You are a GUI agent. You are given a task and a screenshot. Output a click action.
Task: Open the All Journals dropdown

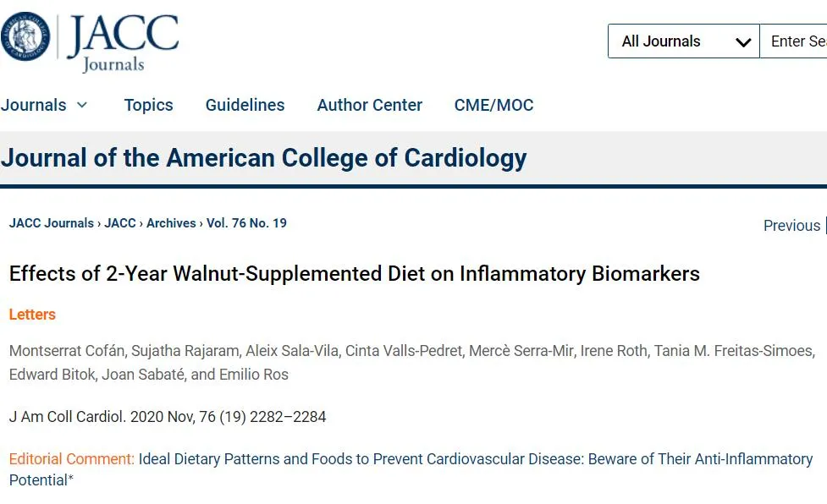tap(683, 41)
